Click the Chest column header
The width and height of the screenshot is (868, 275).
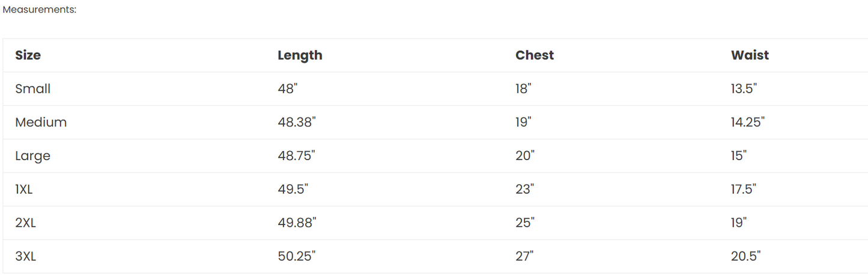535,55
